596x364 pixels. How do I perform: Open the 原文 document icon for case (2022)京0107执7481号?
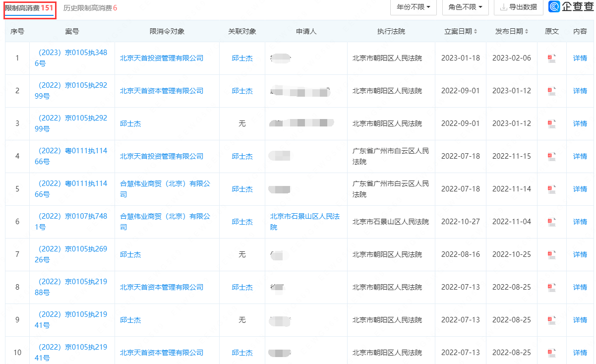pyautogui.click(x=551, y=222)
